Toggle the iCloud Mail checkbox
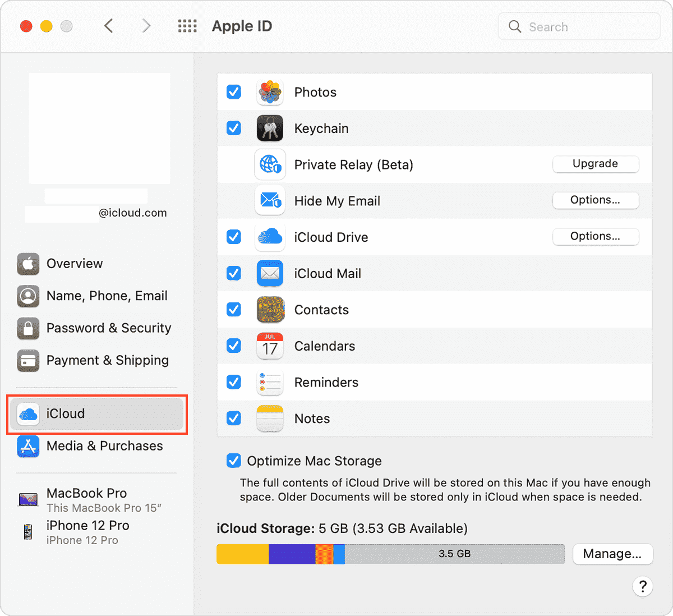The height and width of the screenshot is (616, 673). click(x=234, y=273)
